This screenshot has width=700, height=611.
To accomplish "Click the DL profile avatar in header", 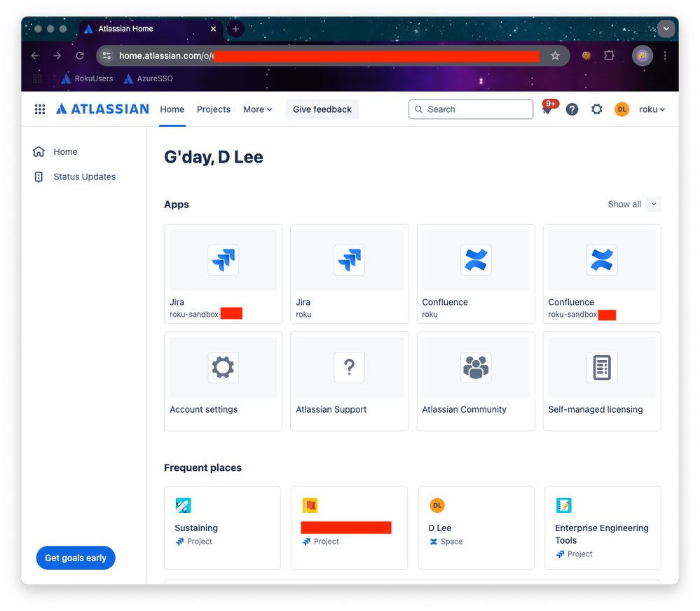I will tap(622, 109).
